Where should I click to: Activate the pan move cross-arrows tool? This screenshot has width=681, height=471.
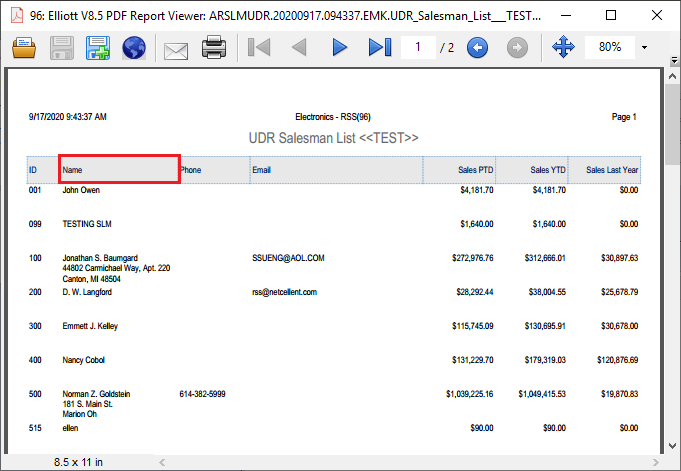563,47
